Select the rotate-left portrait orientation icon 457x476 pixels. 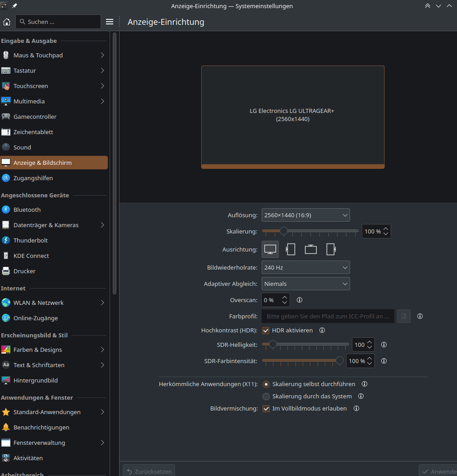click(290, 249)
